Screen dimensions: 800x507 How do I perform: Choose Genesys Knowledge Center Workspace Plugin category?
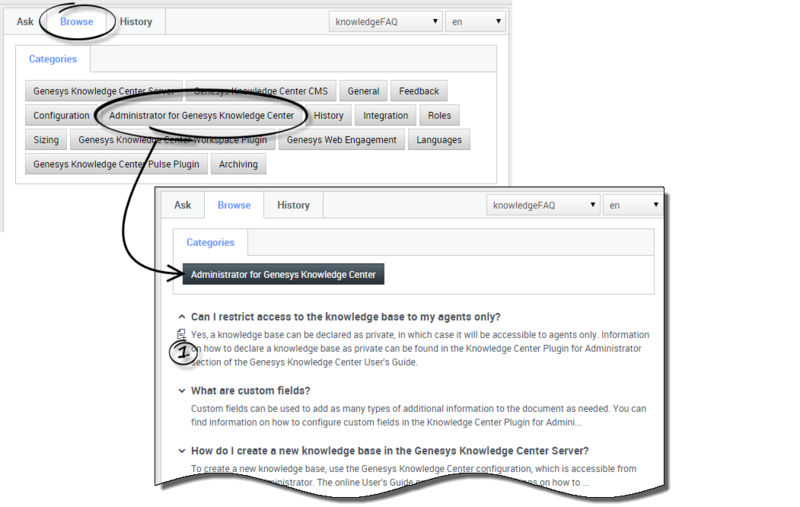coord(172,140)
